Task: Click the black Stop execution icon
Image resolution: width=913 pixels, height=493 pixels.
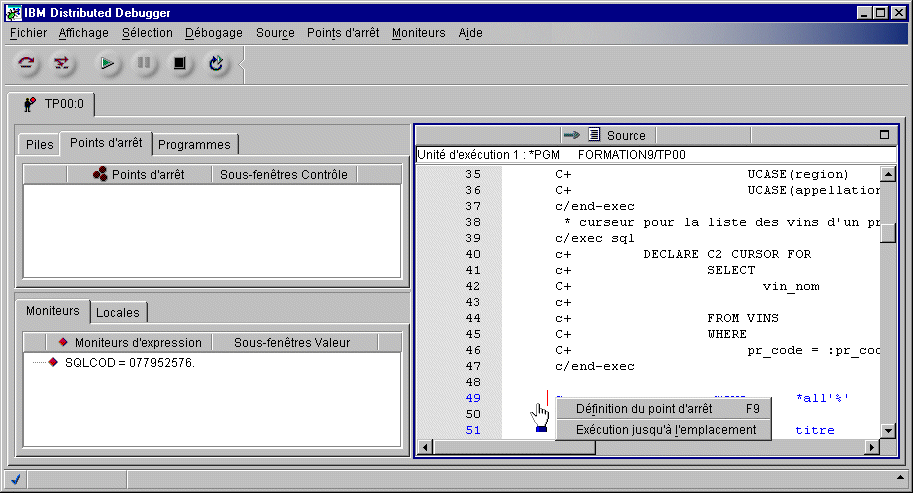Action: tap(180, 64)
